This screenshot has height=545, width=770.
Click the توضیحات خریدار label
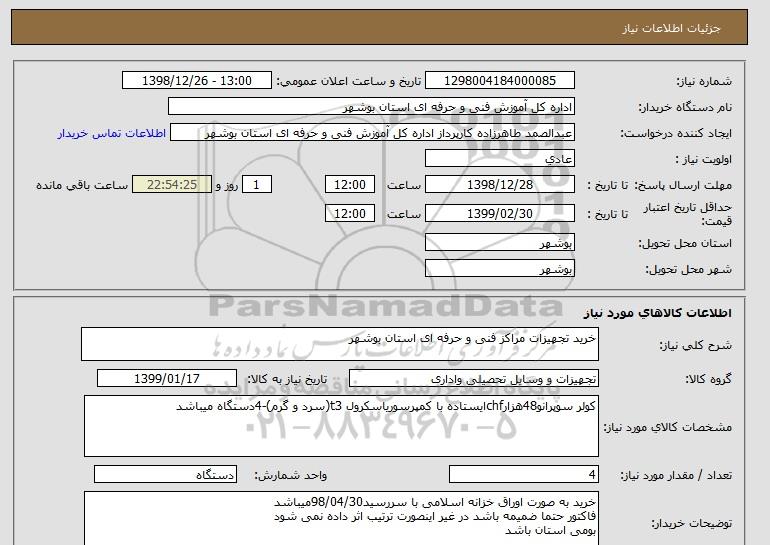pyautogui.click(x=691, y=523)
